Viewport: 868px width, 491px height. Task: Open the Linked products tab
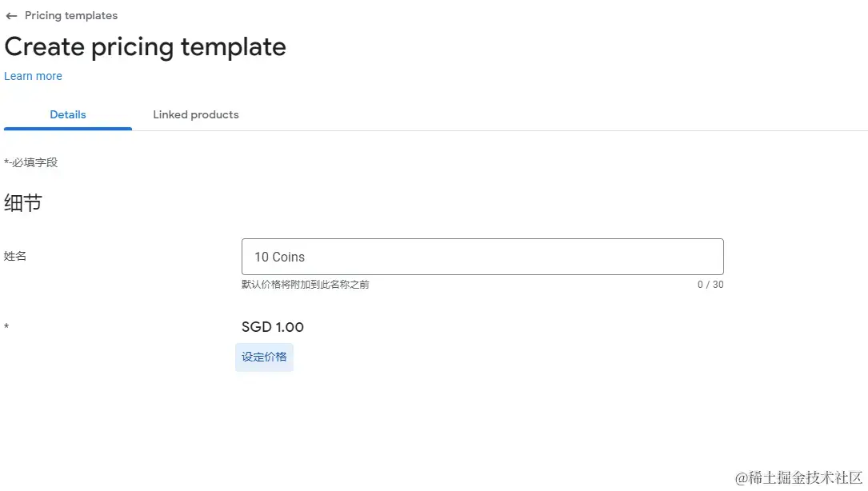196,114
